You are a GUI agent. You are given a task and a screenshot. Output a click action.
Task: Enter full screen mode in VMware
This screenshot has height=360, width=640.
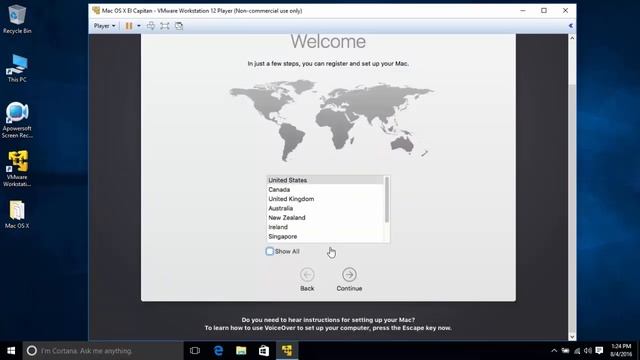[x=164, y=26]
